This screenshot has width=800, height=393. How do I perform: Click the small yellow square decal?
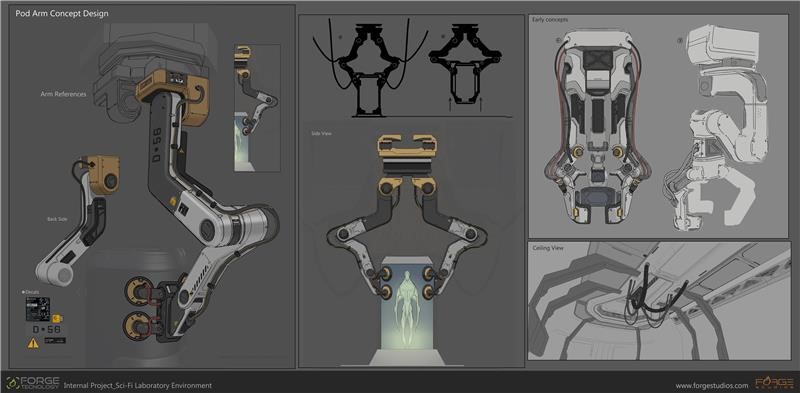click(56, 318)
